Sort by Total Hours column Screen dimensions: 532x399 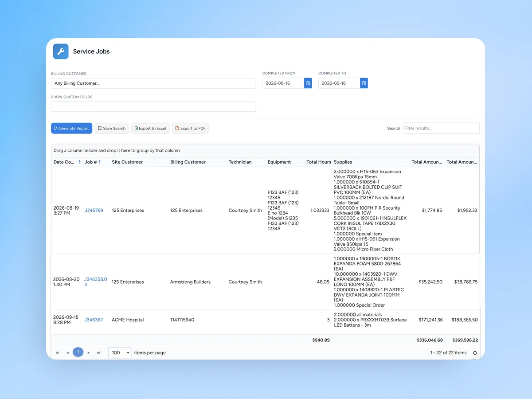318,162
